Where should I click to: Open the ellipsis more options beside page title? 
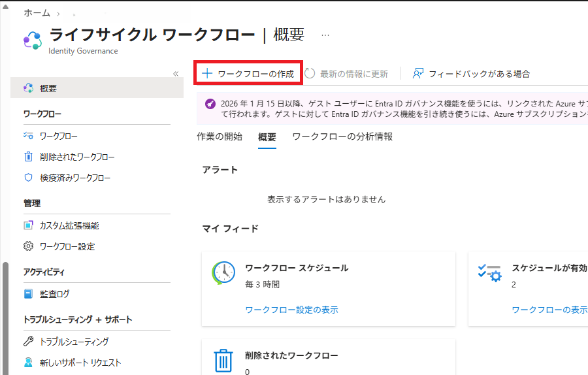[x=325, y=35]
